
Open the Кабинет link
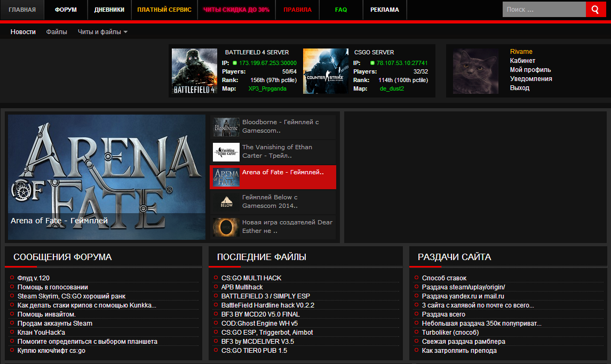click(522, 61)
